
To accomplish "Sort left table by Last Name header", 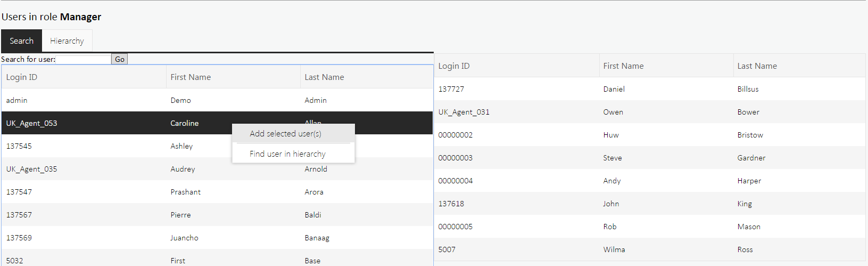I will pyautogui.click(x=324, y=77).
